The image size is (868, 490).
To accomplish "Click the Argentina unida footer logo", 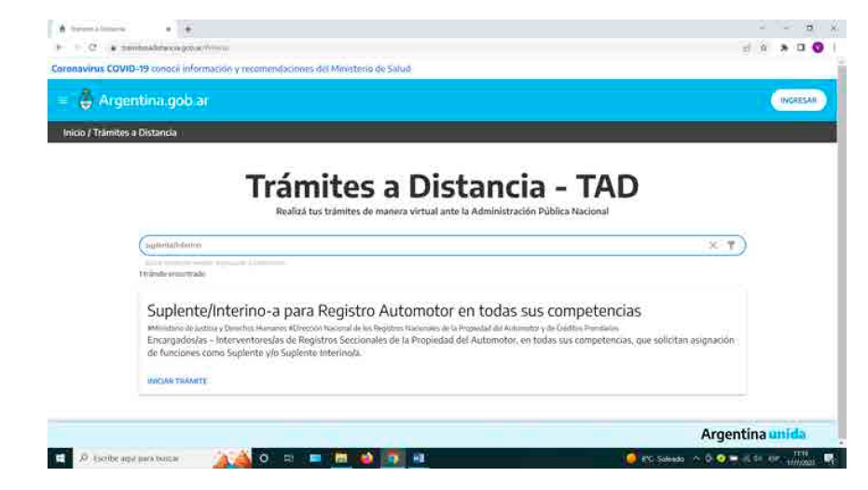I will [x=753, y=434].
